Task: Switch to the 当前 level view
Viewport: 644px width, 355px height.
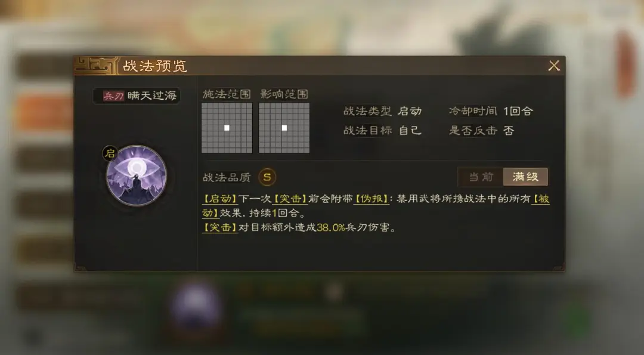Action: [x=481, y=177]
